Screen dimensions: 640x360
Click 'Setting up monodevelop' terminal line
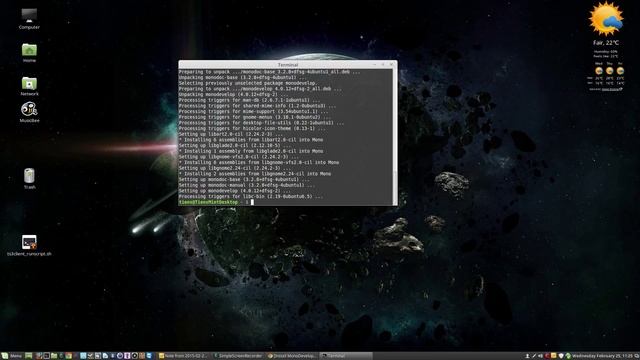pyautogui.click(x=235, y=191)
